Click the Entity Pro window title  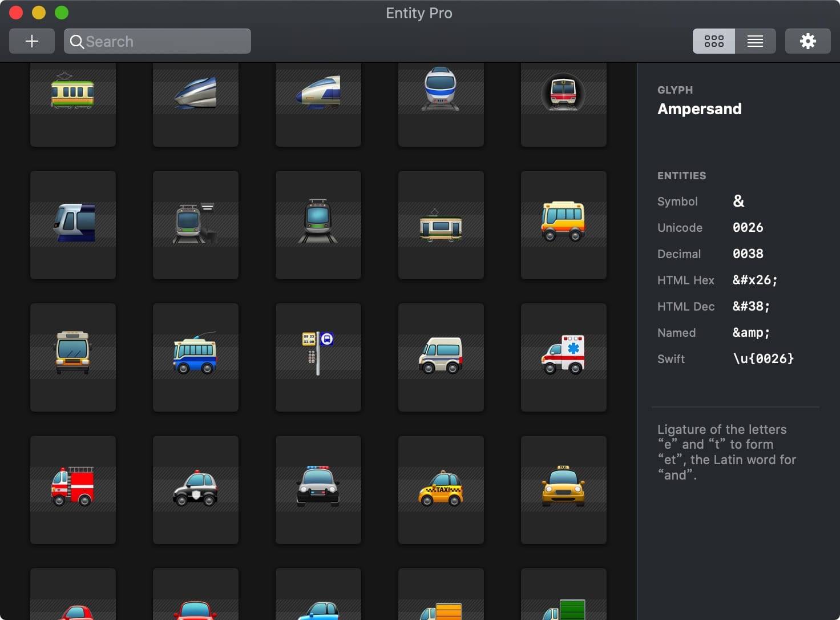(x=419, y=13)
